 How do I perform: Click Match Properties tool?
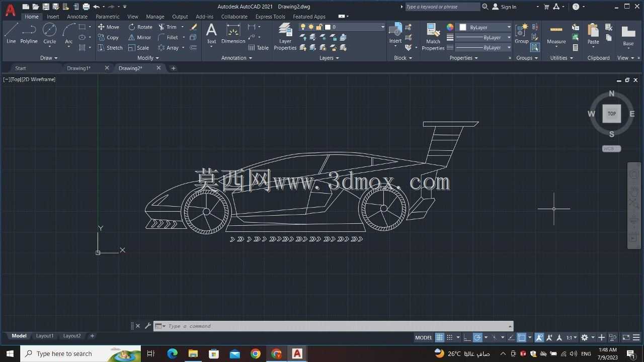[x=433, y=36]
